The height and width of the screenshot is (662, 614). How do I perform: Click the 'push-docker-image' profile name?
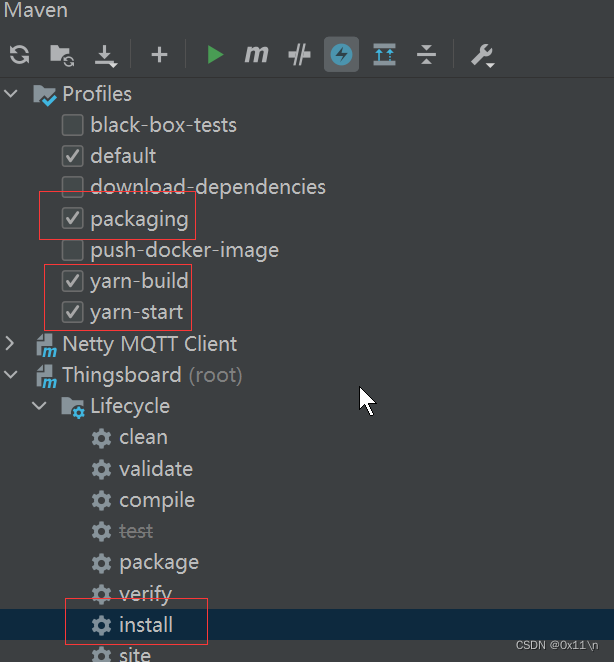pos(185,250)
